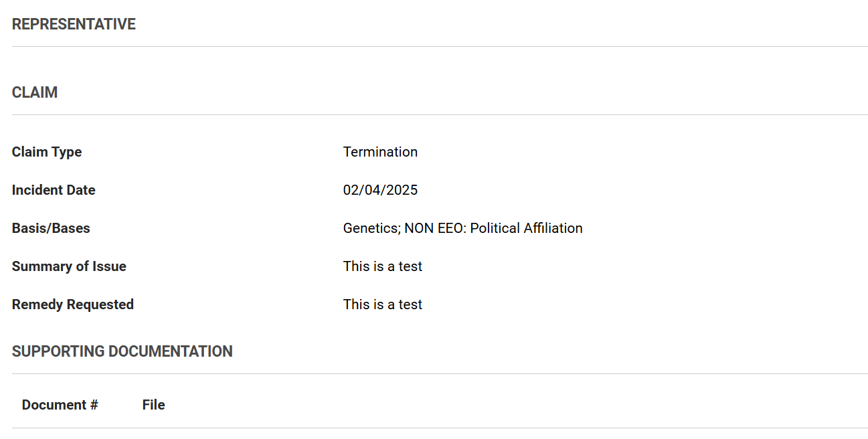
Task: Click the Document # column header
Action: coord(60,405)
